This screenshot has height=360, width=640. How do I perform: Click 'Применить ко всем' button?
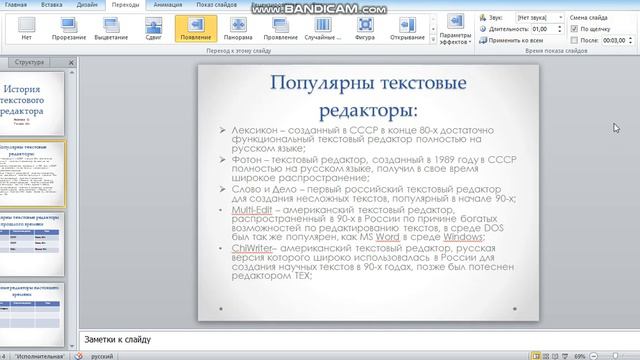(x=511, y=40)
